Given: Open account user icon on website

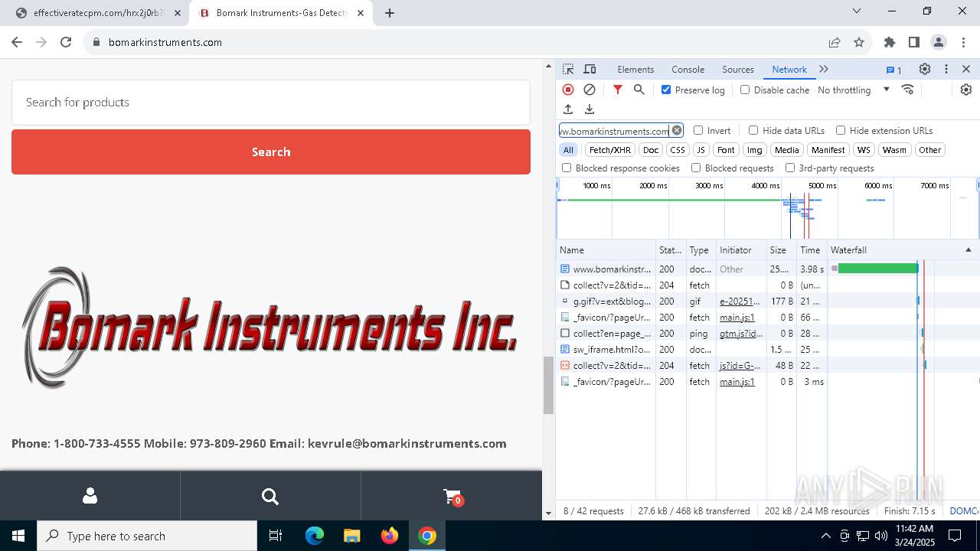Looking at the screenshot, I should [x=90, y=496].
